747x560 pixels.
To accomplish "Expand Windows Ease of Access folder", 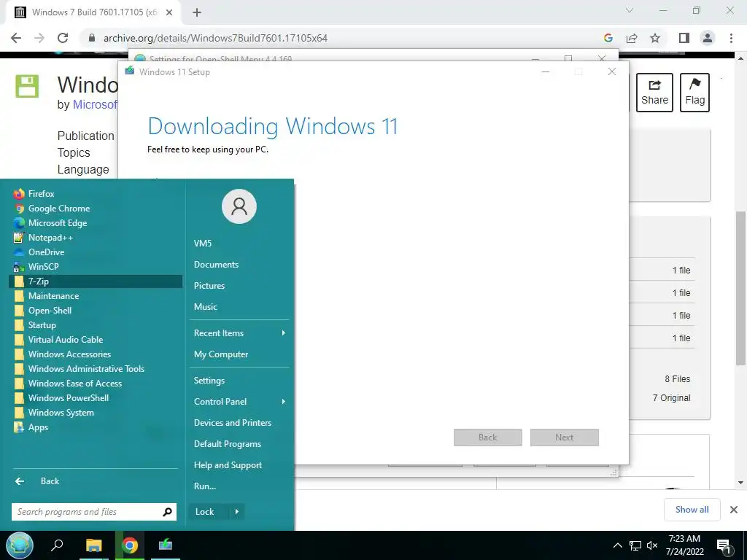I will point(96,384).
